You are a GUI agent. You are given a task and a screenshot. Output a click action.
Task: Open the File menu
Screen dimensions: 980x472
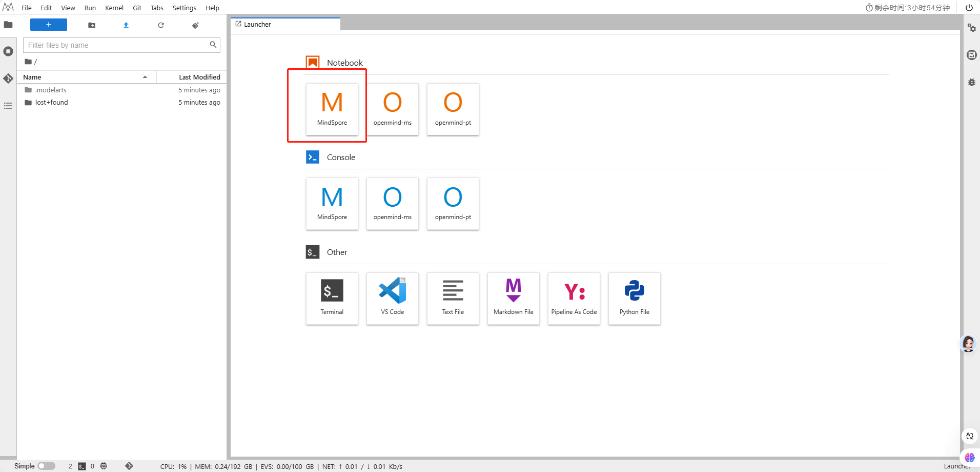coord(27,8)
